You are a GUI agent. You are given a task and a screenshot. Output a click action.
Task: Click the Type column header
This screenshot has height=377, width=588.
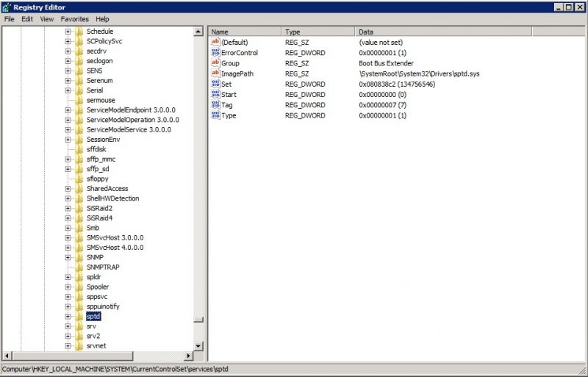[x=318, y=32]
